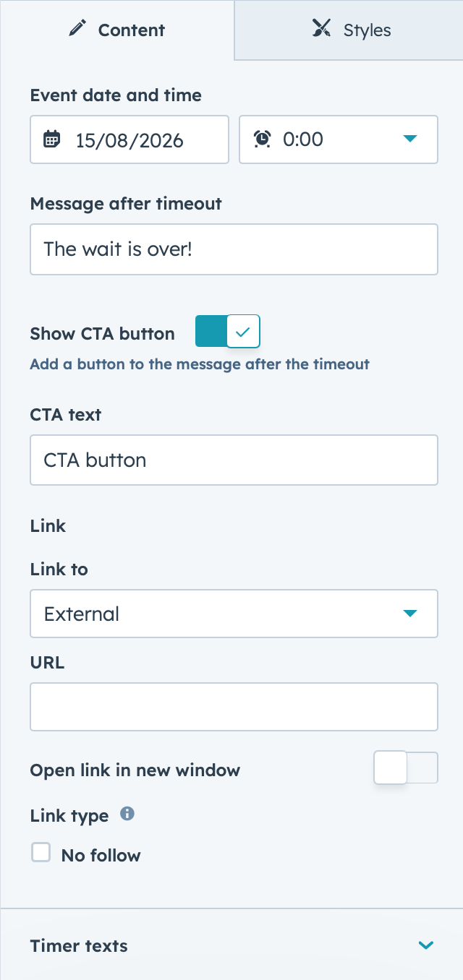Click the pencil icon on the Content tab
Screen dimensions: 463x980
(77, 29)
